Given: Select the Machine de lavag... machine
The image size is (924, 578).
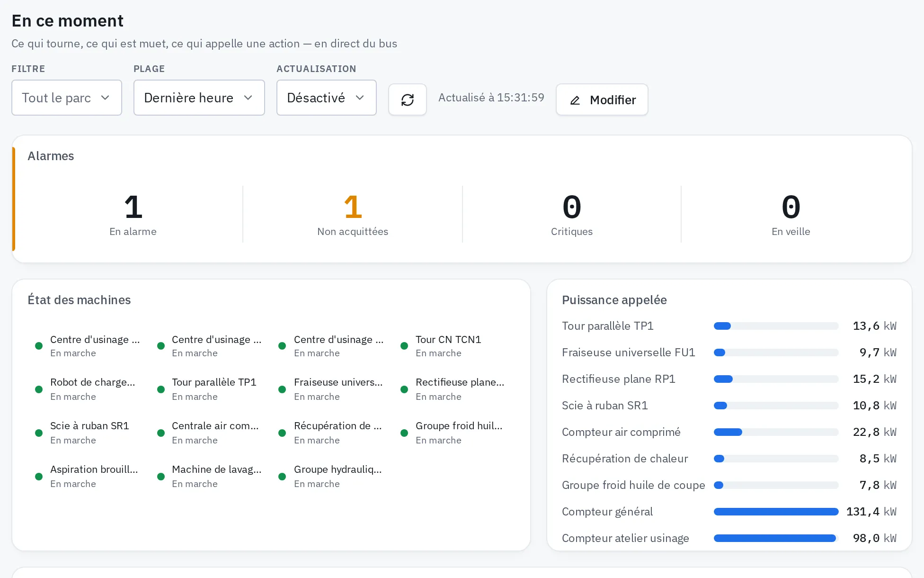Looking at the screenshot, I should coord(210,476).
